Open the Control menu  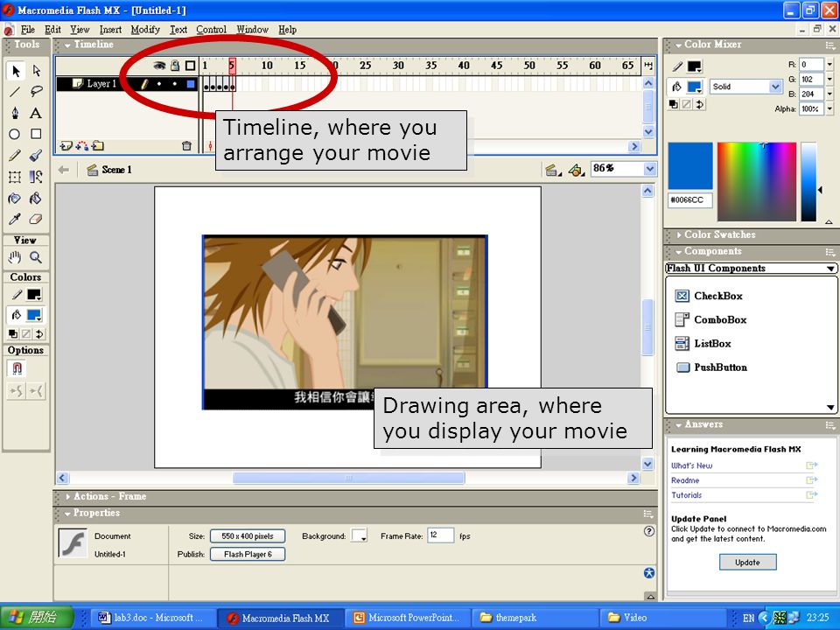click(211, 30)
